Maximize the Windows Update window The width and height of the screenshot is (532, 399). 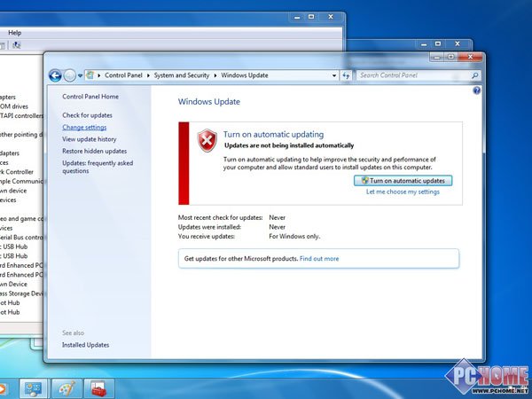451,57
